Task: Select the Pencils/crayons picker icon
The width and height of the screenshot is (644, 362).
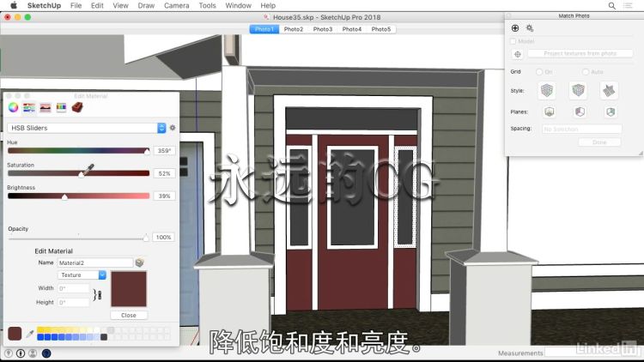Action: click(61, 107)
